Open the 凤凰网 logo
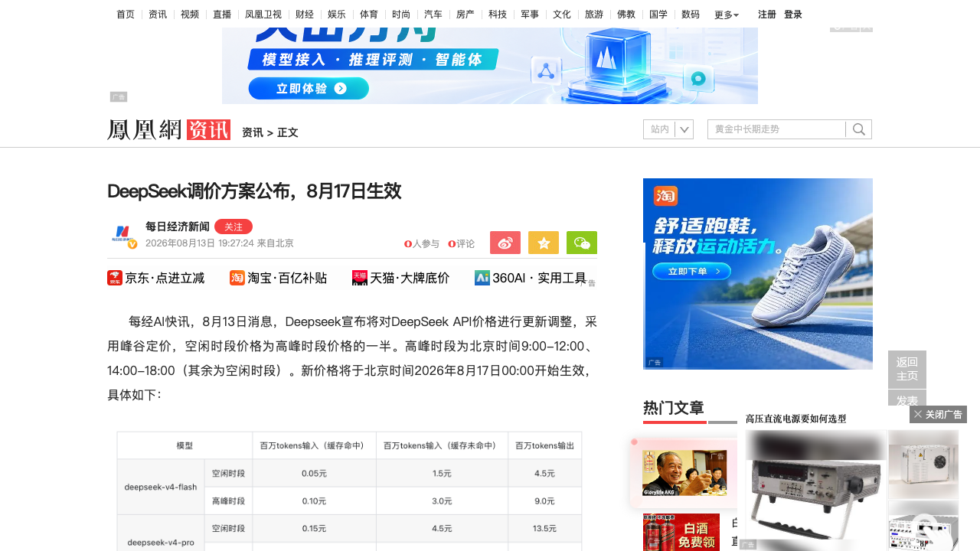This screenshot has height=551, width=980. click(144, 129)
